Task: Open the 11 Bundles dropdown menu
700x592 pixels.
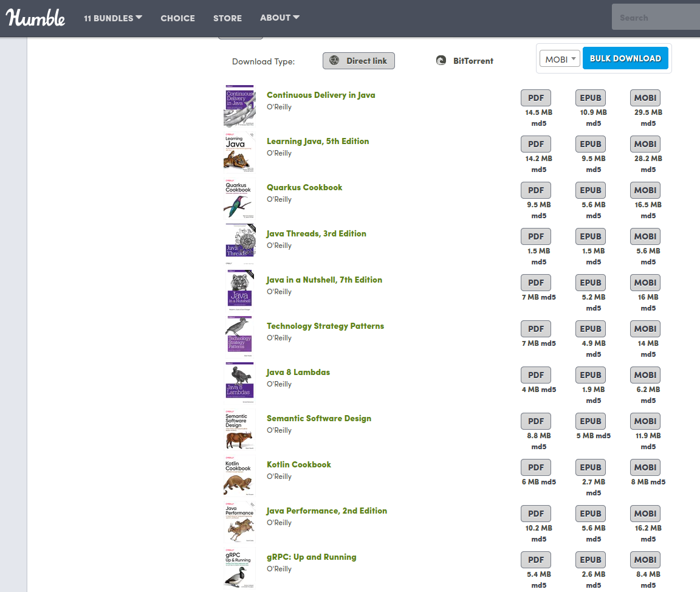Action: click(x=113, y=18)
